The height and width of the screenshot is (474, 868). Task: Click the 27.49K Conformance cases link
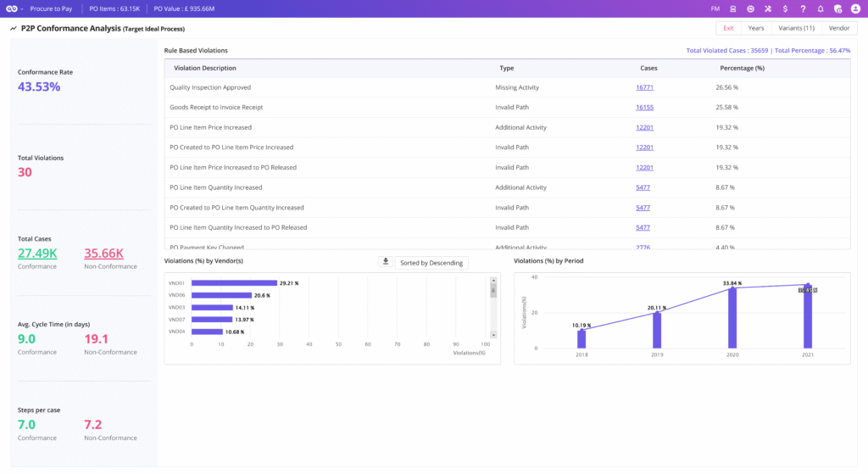point(37,254)
